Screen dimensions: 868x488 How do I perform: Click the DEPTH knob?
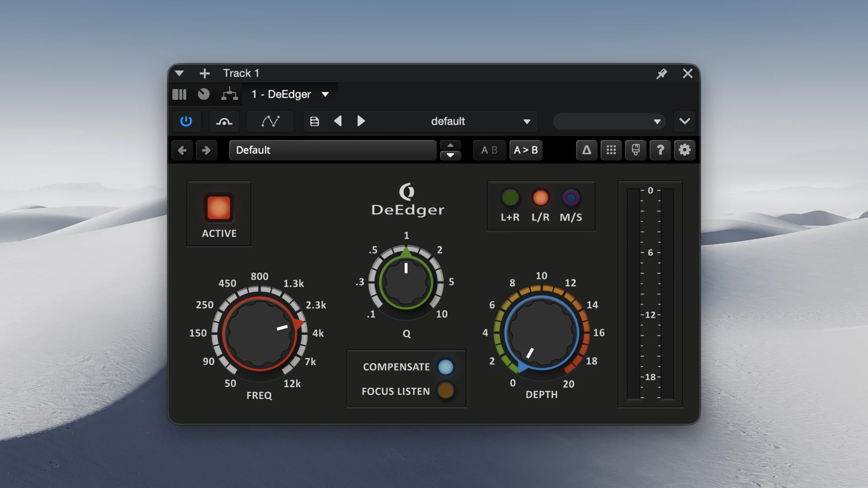(542, 333)
